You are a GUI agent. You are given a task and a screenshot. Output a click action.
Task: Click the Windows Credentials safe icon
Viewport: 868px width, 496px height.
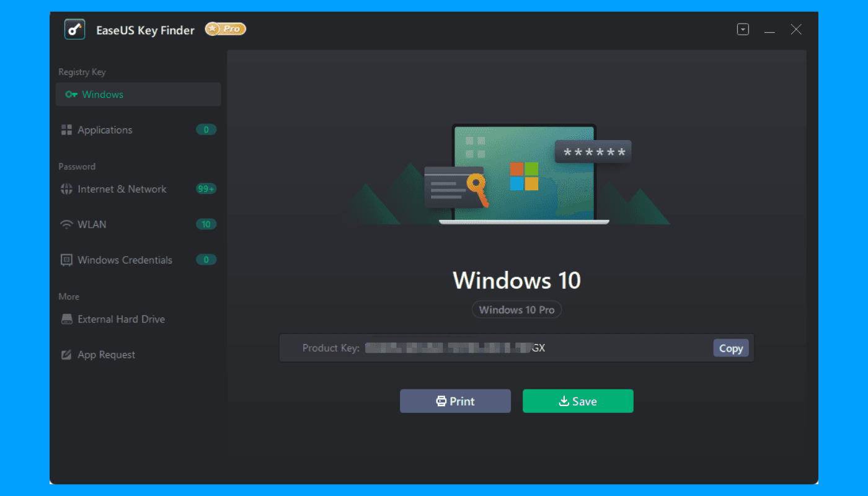(66, 260)
